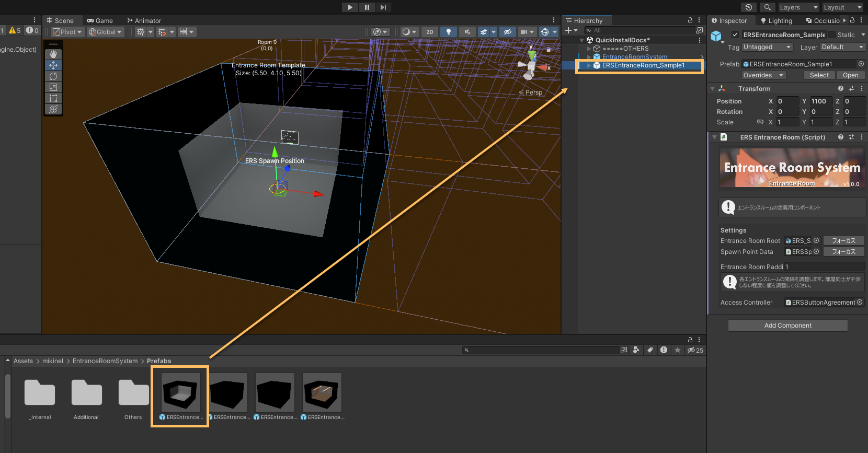The height and width of the screenshot is (453, 868).
Task: Open the Layers dropdown in top toolbar
Action: [x=798, y=7]
